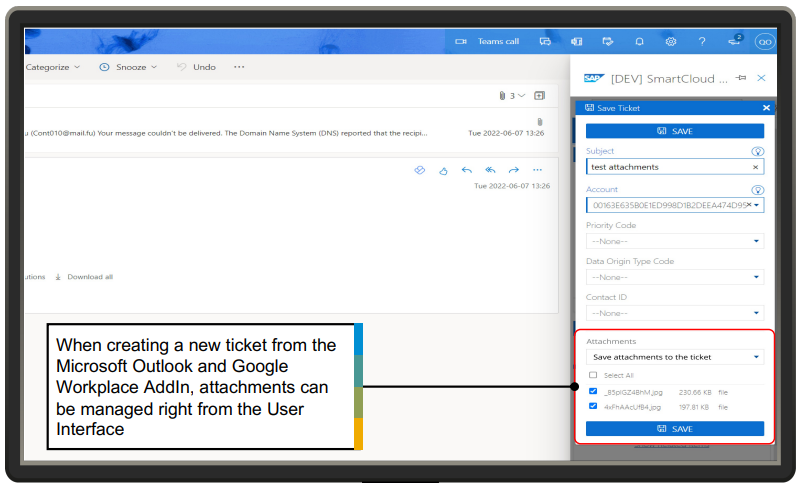This screenshot has height=483, width=801.
Task: Close the Save Ticket dialog
Action: coord(766,108)
